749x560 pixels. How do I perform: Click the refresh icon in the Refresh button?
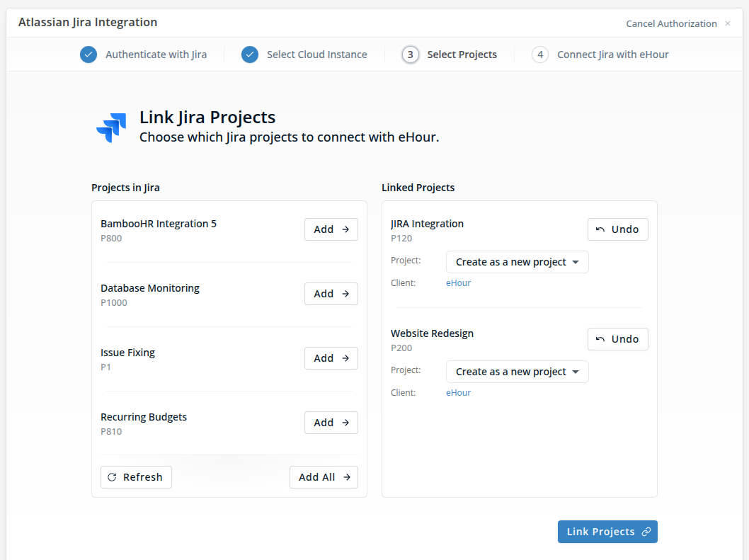click(x=112, y=477)
